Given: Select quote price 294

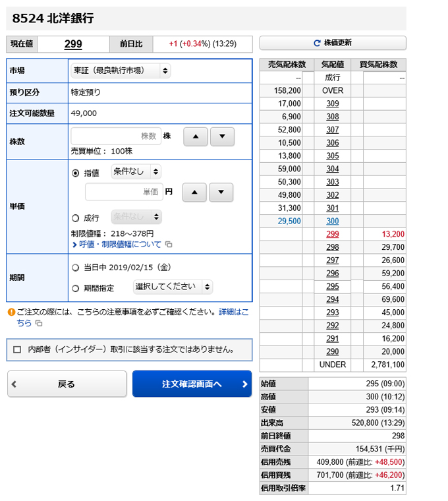Looking at the screenshot, I should pos(333,299).
